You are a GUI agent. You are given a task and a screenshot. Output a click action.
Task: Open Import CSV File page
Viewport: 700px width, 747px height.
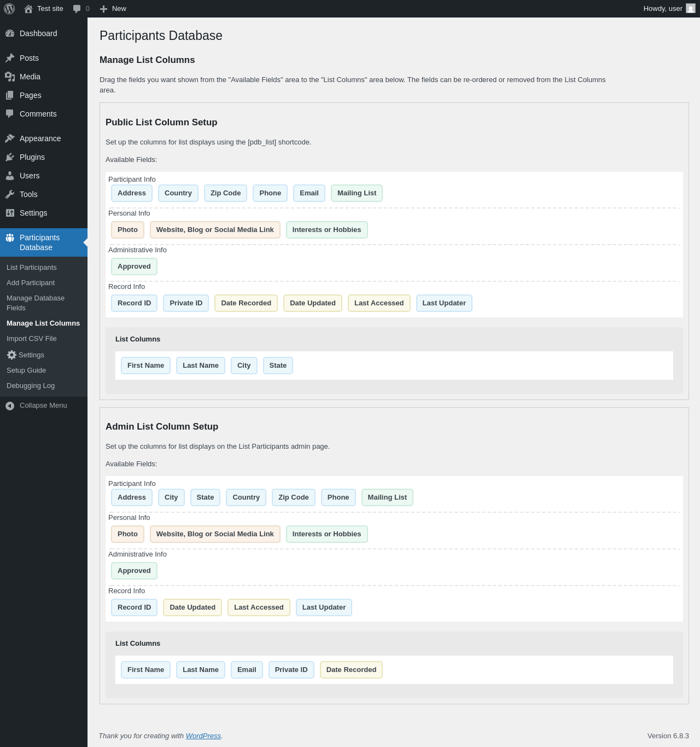pos(32,339)
